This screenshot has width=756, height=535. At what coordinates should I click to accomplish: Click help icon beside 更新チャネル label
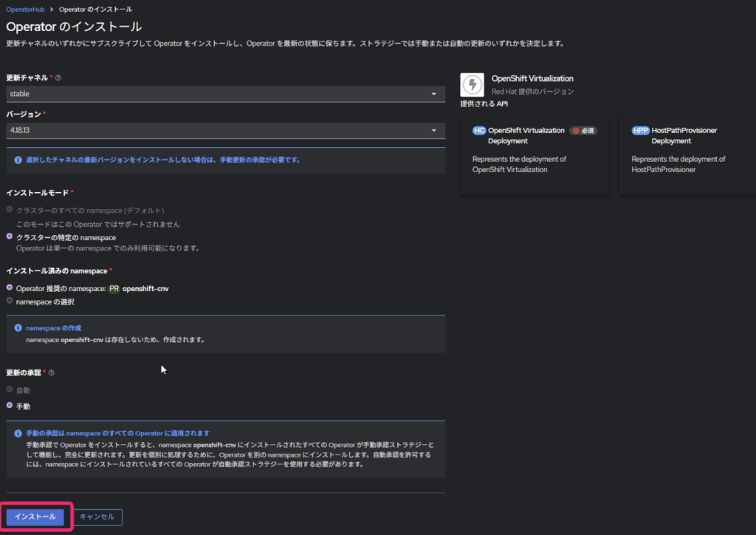tap(58, 78)
